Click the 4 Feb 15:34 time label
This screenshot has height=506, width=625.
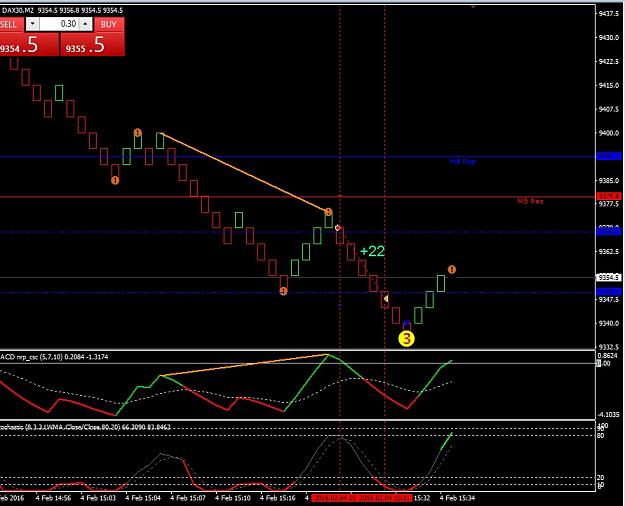[457, 498]
